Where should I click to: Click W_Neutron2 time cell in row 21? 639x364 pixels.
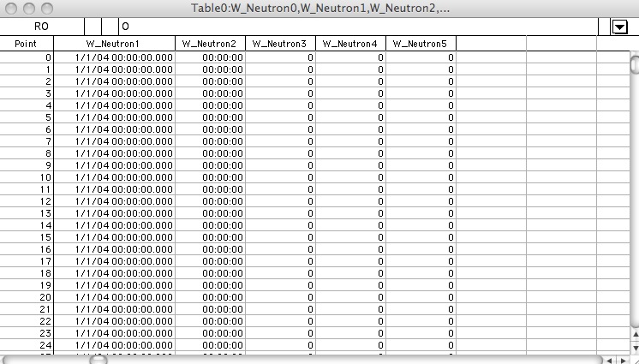[210, 309]
